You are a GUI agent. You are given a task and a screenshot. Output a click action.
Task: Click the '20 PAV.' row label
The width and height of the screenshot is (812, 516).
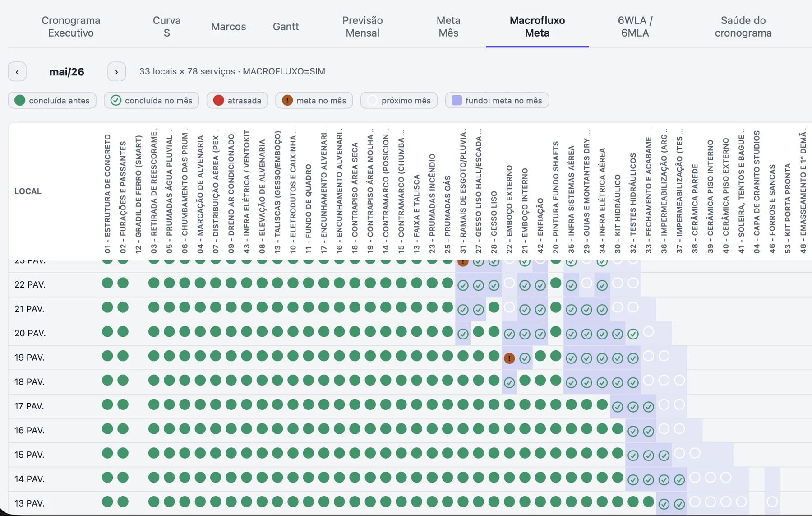pyautogui.click(x=30, y=334)
